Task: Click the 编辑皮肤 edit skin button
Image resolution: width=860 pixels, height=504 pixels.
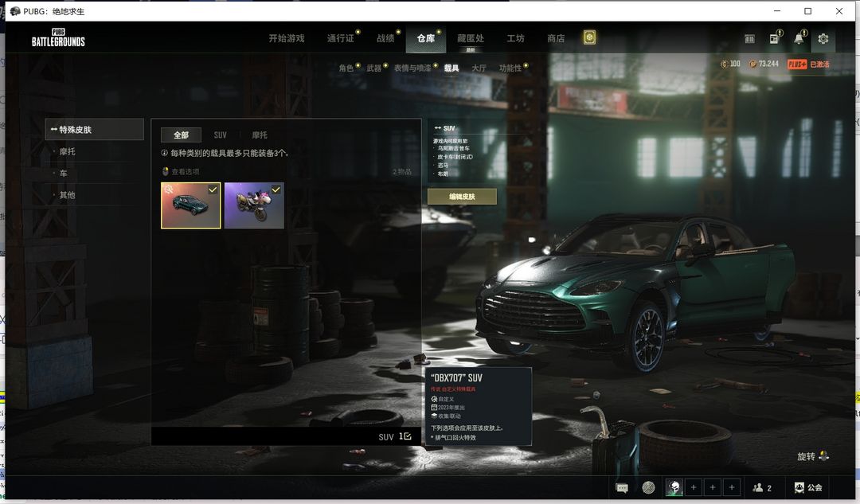Action: coord(462,197)
